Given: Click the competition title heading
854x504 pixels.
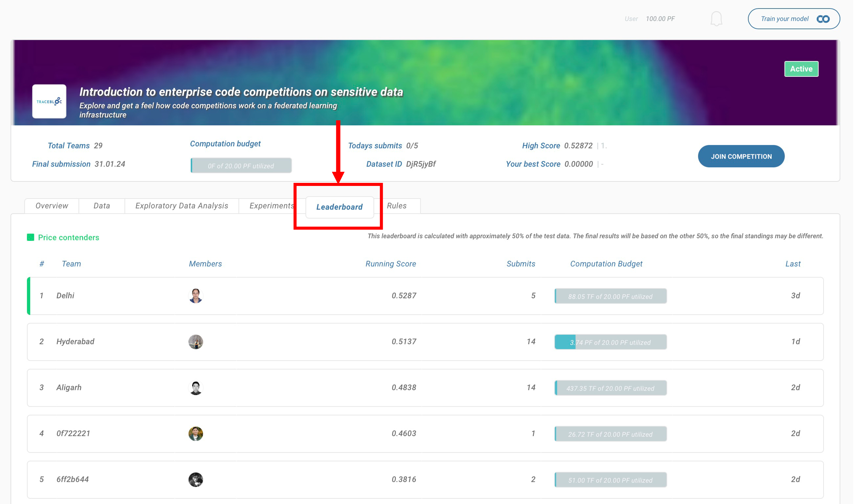Looking at the screenshot, I should (x=241, y=92).
